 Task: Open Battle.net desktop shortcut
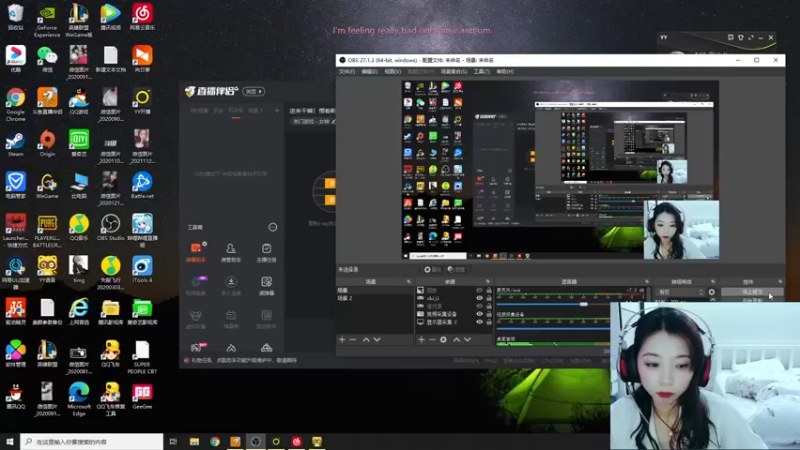coord(142,186)
